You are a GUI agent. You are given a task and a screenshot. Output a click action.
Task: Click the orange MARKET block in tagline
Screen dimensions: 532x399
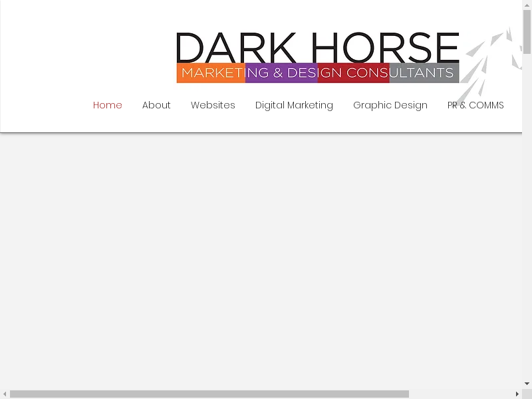211,73
